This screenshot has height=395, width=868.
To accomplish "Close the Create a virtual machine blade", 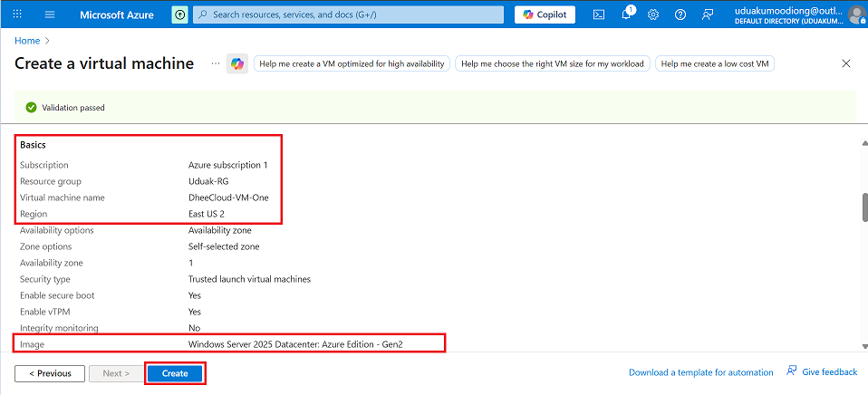I will tap(846, 63).
